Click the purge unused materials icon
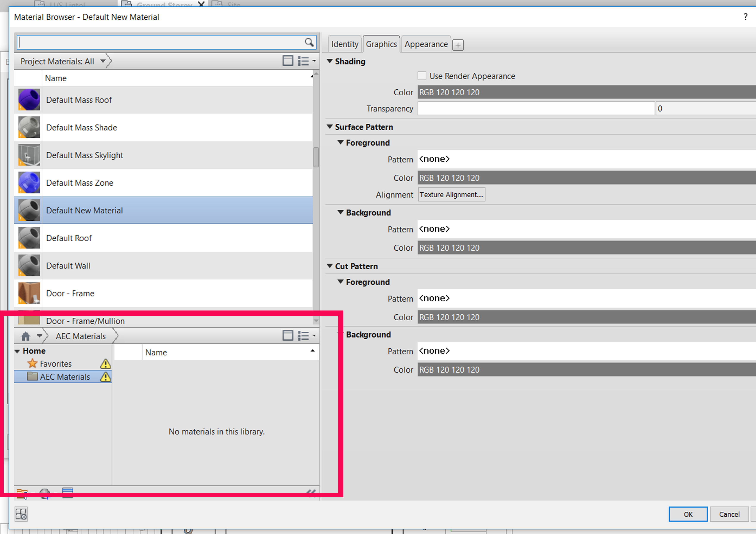The width and height of the screenshot is (756, 534). tap(21, 514)
